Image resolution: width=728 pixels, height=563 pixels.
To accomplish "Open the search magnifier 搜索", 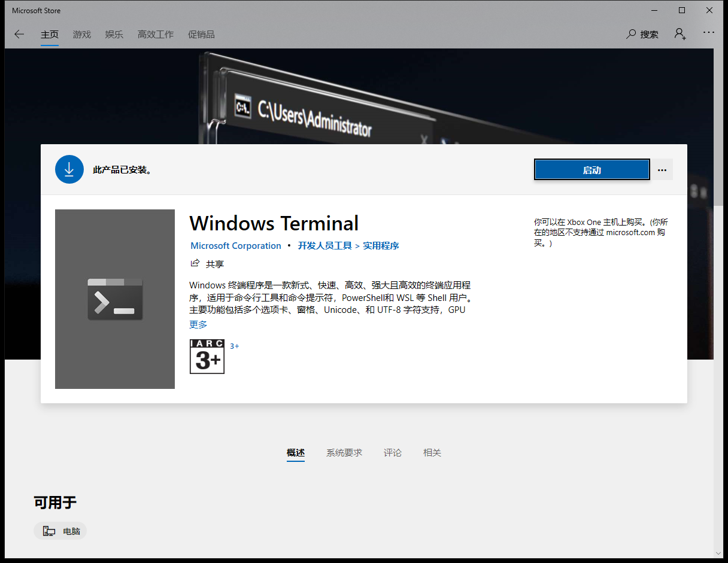I will 631,34.
